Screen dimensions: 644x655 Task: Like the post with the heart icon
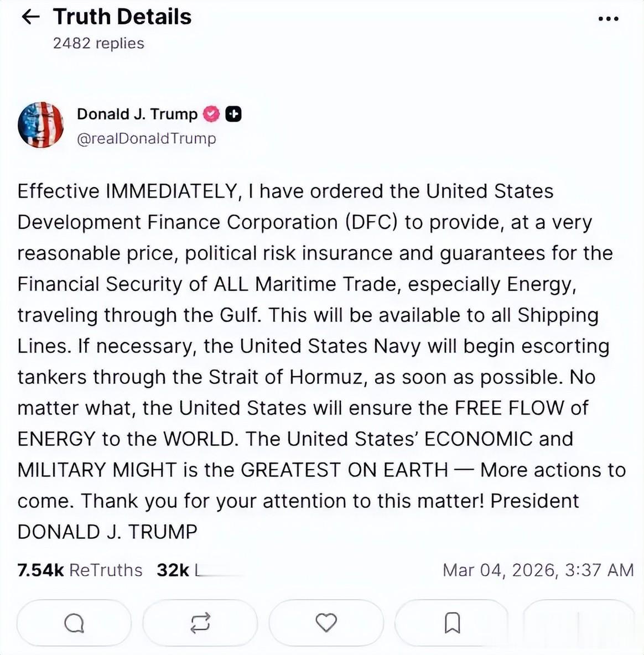click(326, 623)
